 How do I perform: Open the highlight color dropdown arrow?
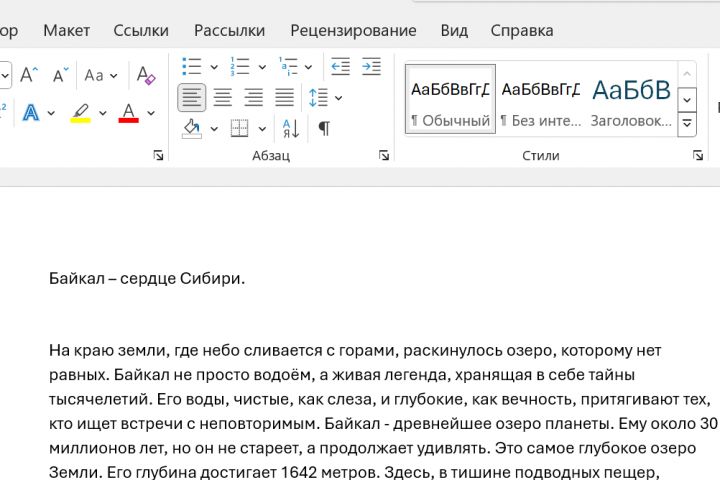(102, 113)
